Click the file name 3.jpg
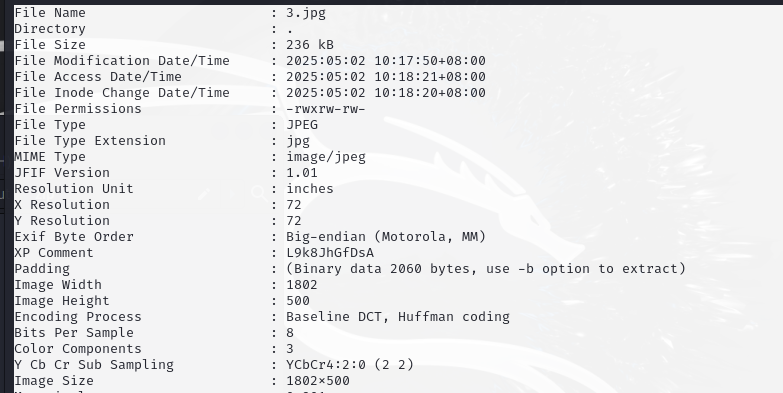Image resolution: width=783 pixels, height=393 pixels. click(x=306, y=13)
